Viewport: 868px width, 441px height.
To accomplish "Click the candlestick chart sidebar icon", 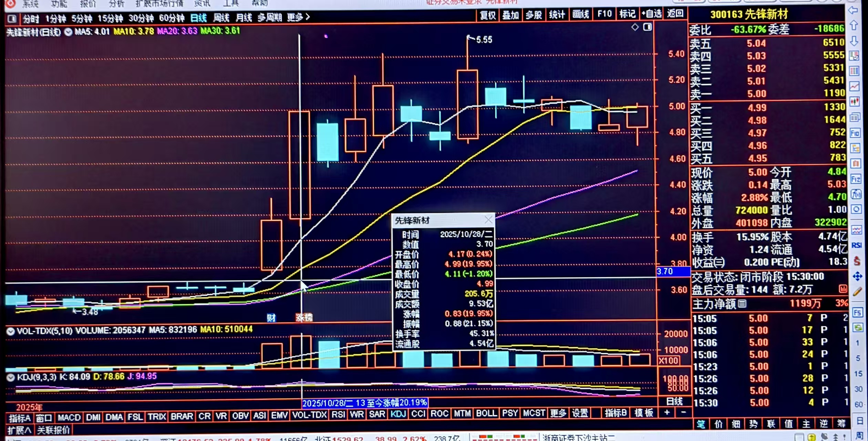I will 855,102.
